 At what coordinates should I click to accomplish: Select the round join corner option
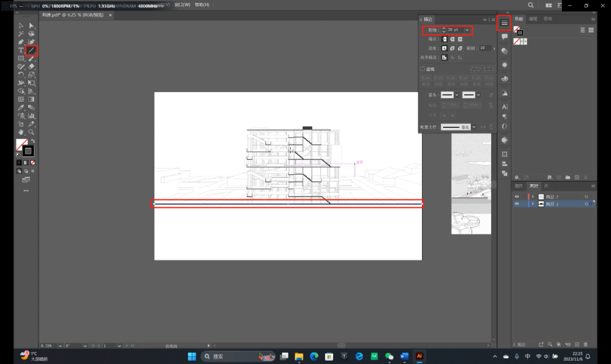pos(452,48)
